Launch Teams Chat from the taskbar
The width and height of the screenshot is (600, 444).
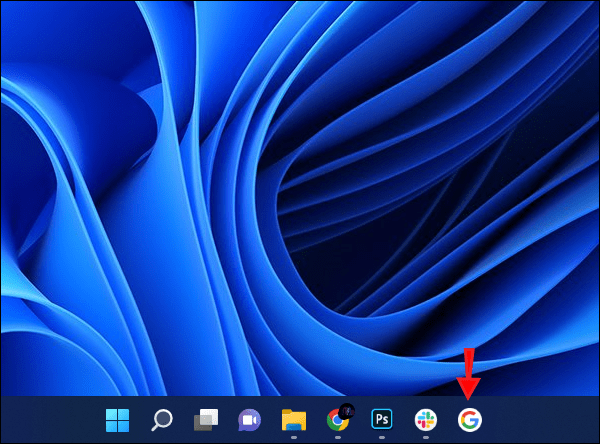[x=249, y=420]
